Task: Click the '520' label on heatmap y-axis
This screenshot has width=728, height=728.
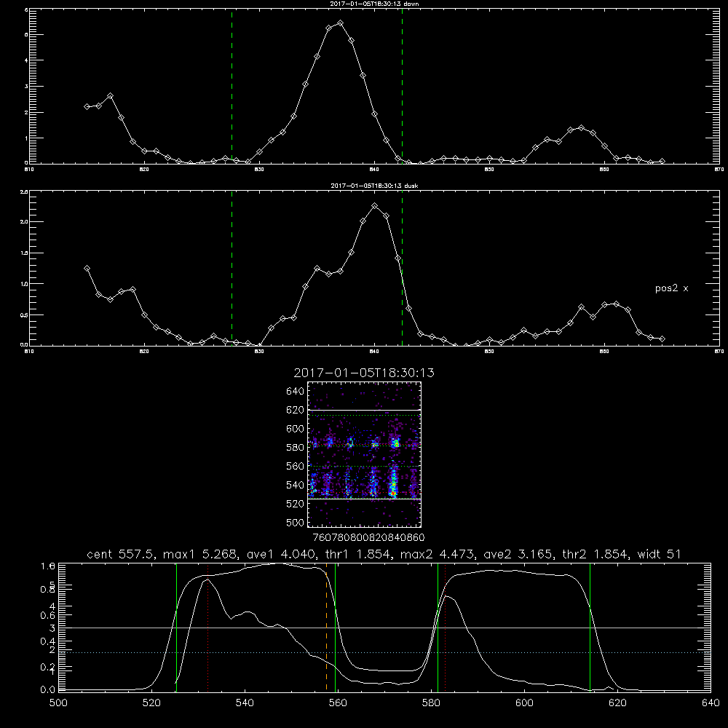Action: (296, 504)
